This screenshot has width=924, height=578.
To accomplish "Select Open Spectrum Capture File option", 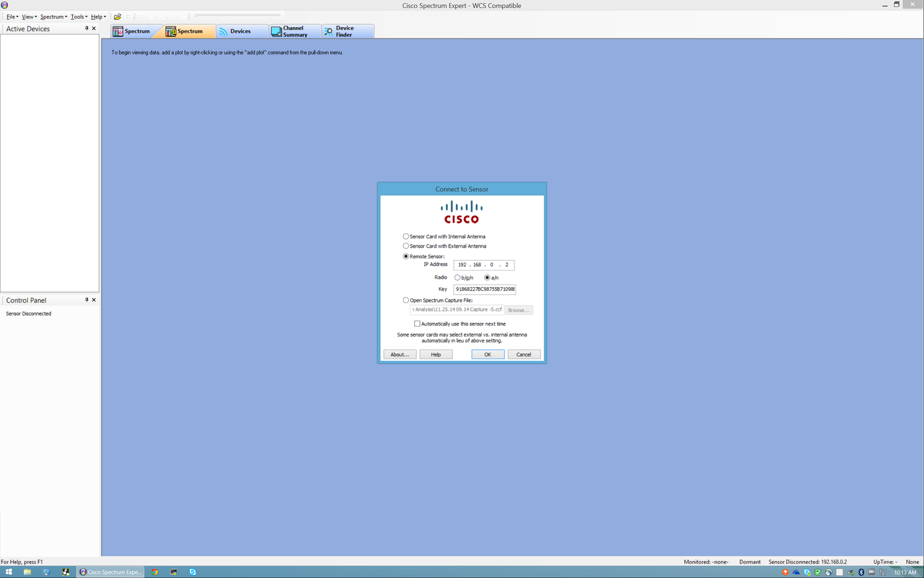I will click(x=406, y=300).
